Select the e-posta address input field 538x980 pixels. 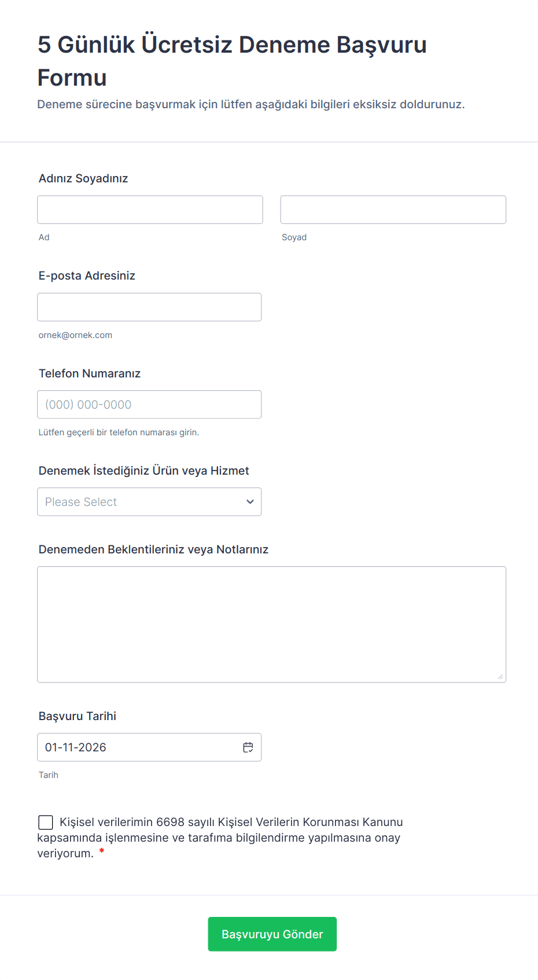[x=149, y=307]
